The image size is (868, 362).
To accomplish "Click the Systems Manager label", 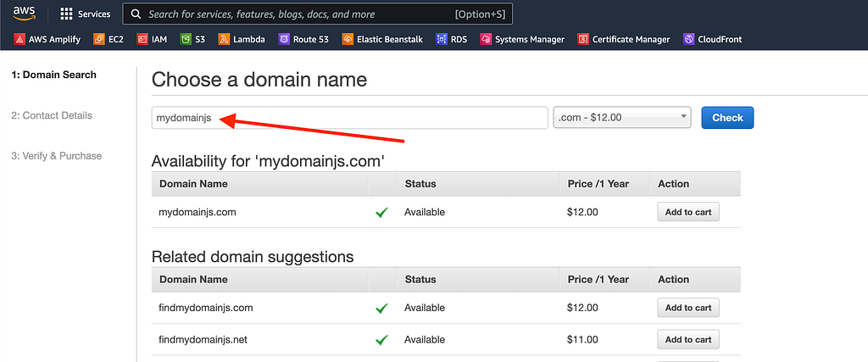I will 530,39.
